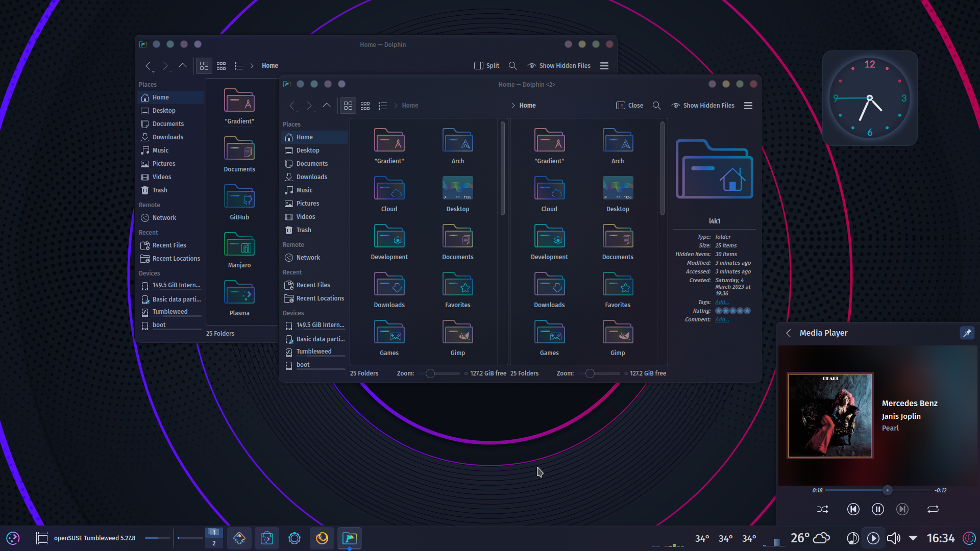The height and width of the screenshot is (551, 980).
Task: Adjust right pane zoom slider
Action: [x=599, y=373]
